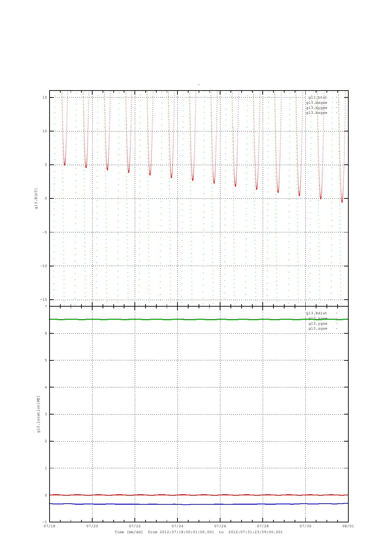The image size is (392, 555).
Task: Click the g13.bzgse legend label
Action: click(x=316, y=113)
